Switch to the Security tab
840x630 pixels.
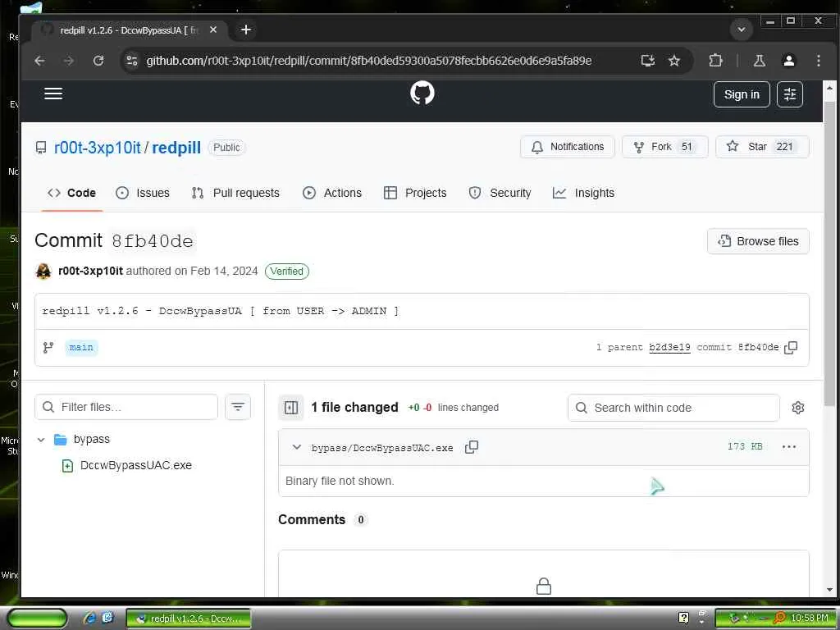(x=500, y=193)
